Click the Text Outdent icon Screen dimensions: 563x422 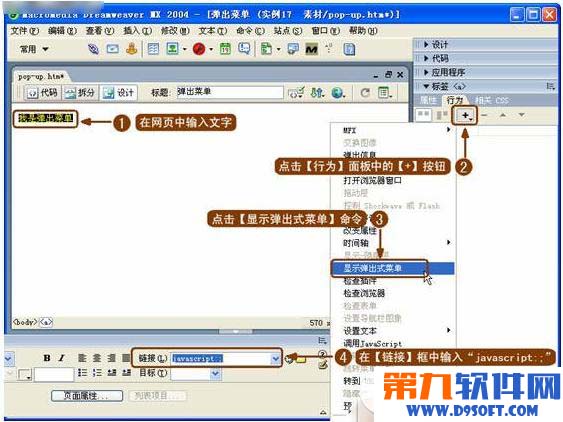pyautogui.click(x=112, y=373)
